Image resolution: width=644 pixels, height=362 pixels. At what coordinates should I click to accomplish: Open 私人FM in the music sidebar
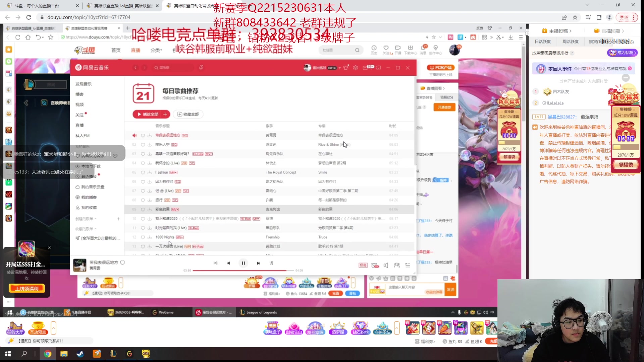point(83,135)
